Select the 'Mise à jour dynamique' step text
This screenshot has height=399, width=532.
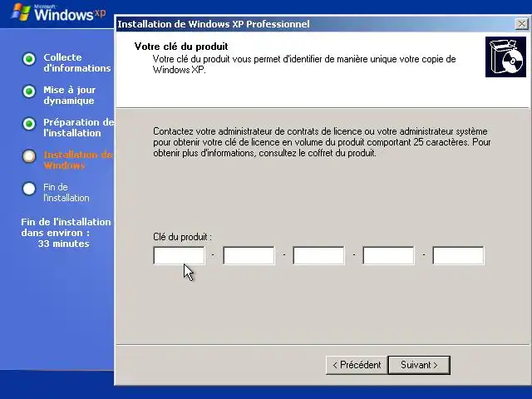[x=70, y=95]
